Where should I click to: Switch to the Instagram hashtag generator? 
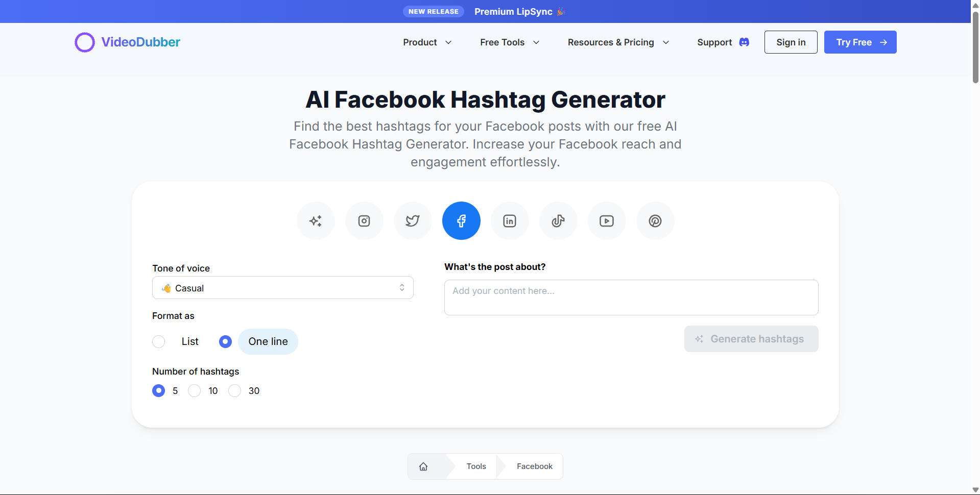[x=364, y=221]
